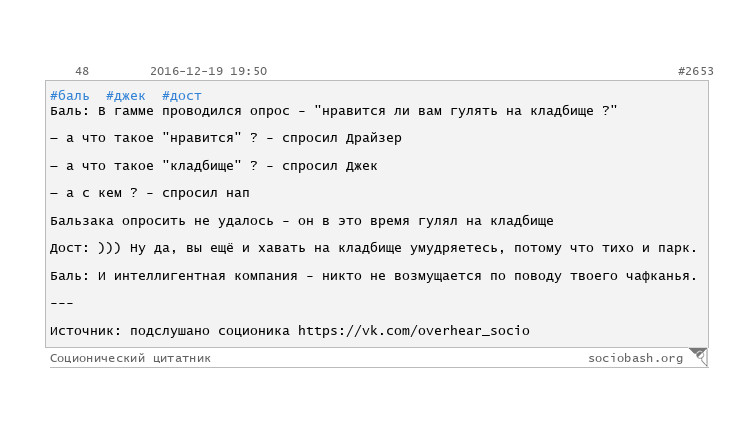
Task: Click the rating score 48
Action: pyautogui.click(x=82, y=72)
